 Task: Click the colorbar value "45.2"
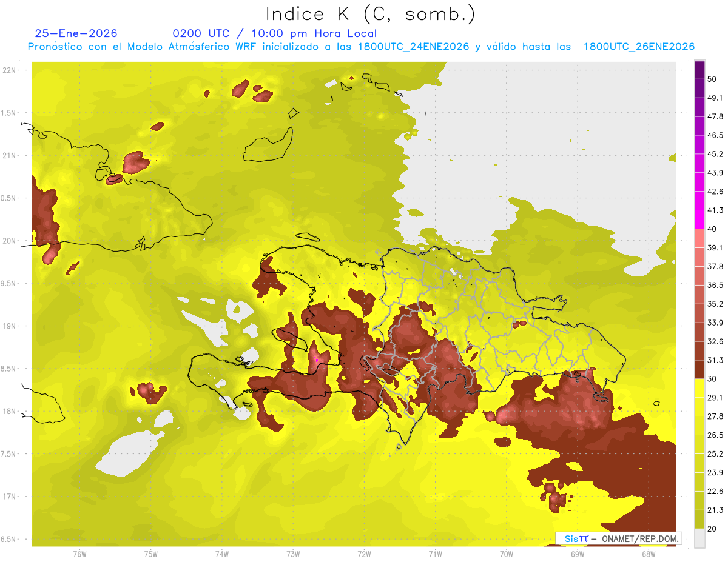[x=715, y=154]
